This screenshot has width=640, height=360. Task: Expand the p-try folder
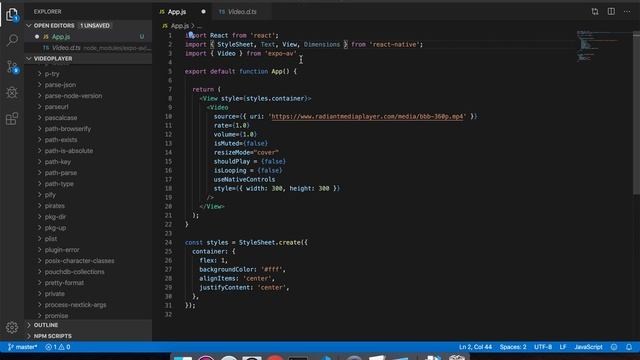88,74
